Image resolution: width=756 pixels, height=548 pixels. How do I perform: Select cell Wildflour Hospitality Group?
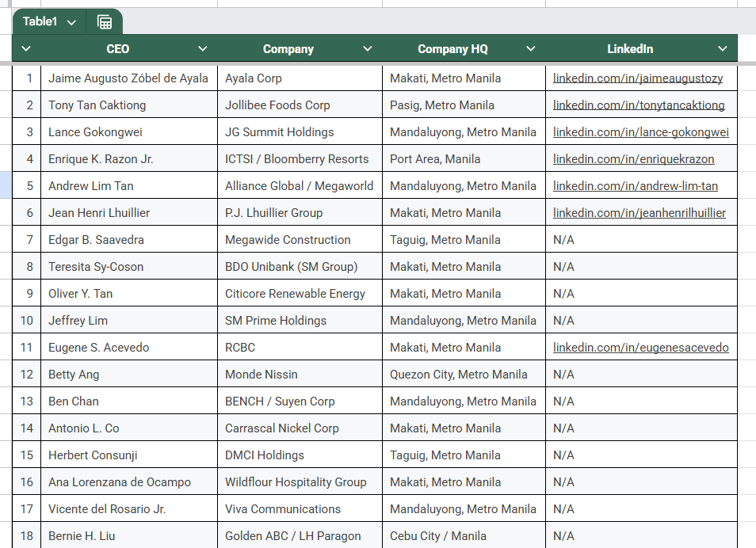(300, 482)
